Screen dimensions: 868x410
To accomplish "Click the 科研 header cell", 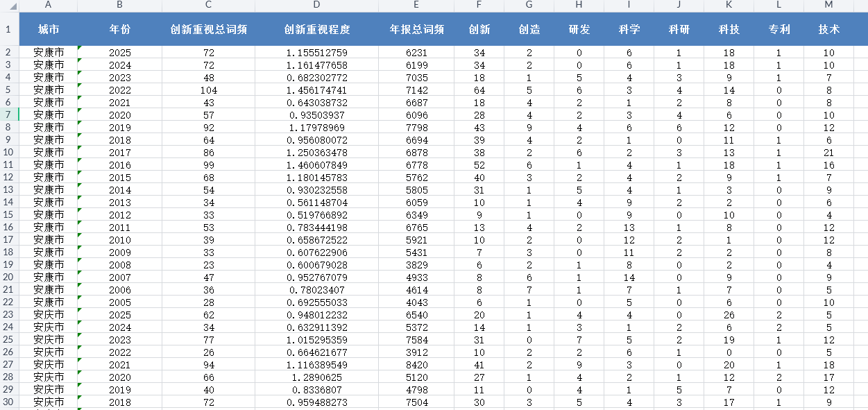I will tap(679, 29).
